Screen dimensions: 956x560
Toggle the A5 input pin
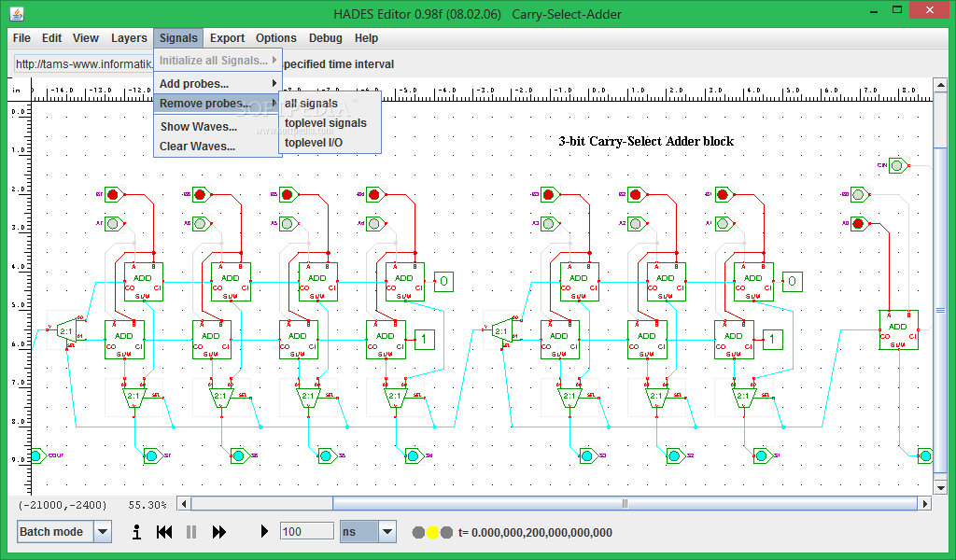tap(288, 224)
